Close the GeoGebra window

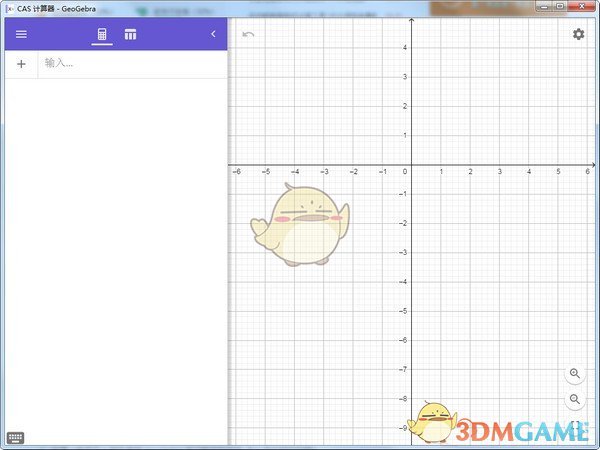pyautogui.click(x=582, y=6)
